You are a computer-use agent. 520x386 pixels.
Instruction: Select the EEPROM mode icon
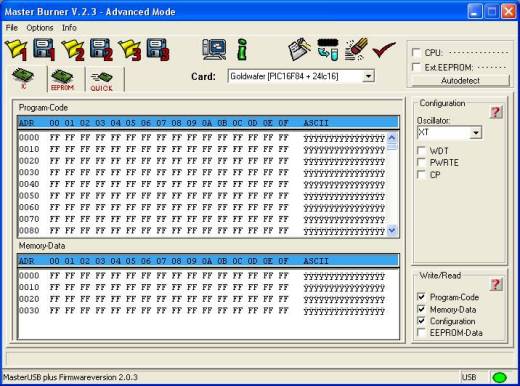pyautogui.click(x=62, y=80)
